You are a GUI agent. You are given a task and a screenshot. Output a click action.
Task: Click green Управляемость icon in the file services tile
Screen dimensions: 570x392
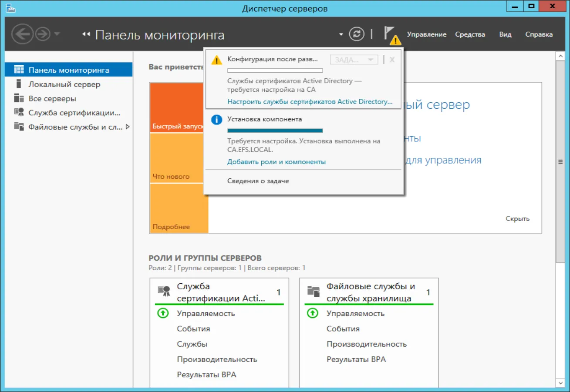pyautogui.click(x=313, y=313)
